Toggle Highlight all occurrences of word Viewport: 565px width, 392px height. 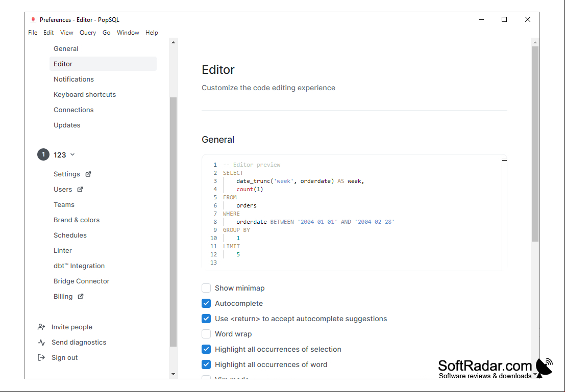[206, 364]
